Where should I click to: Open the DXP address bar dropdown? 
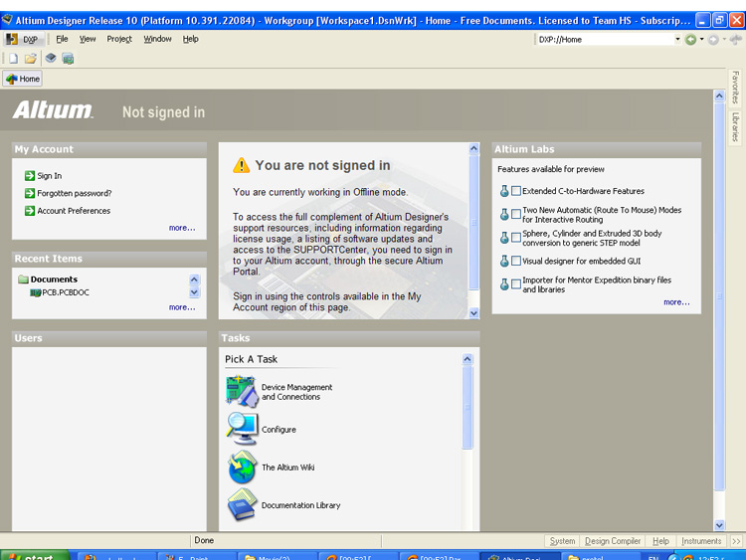(677, 40)
